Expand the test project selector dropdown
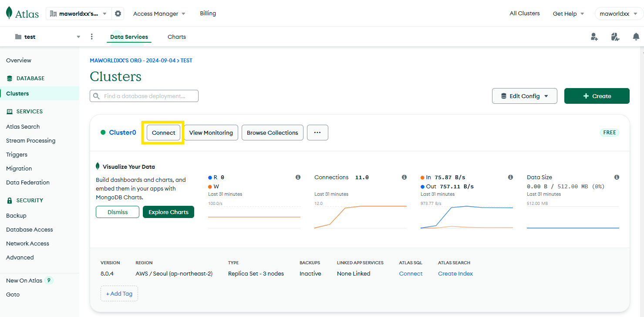Screen dimensions: 644x317 [x=47, y=37]
